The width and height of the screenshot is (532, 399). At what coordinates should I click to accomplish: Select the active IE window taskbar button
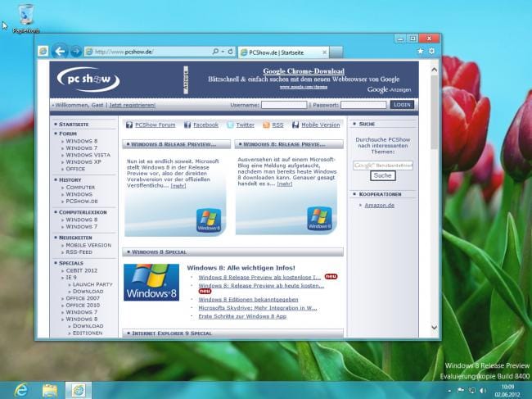coord(79,390)
